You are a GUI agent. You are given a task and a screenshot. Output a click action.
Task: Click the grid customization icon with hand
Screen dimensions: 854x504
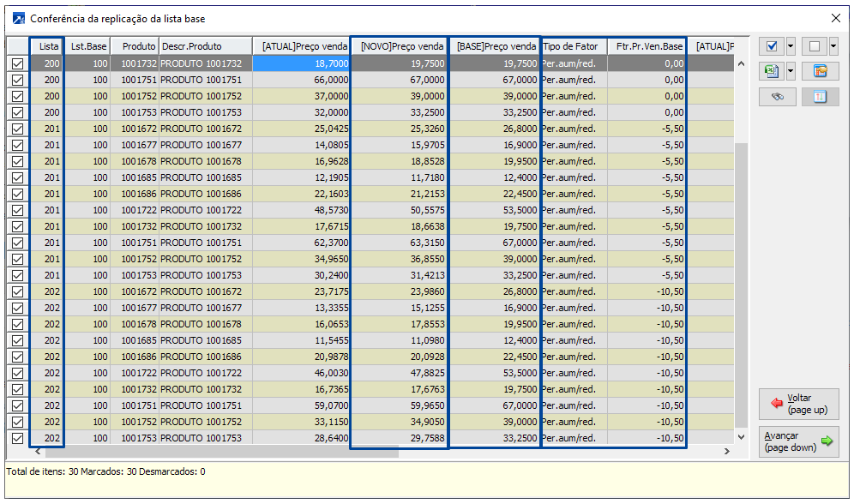pos(820,71)
